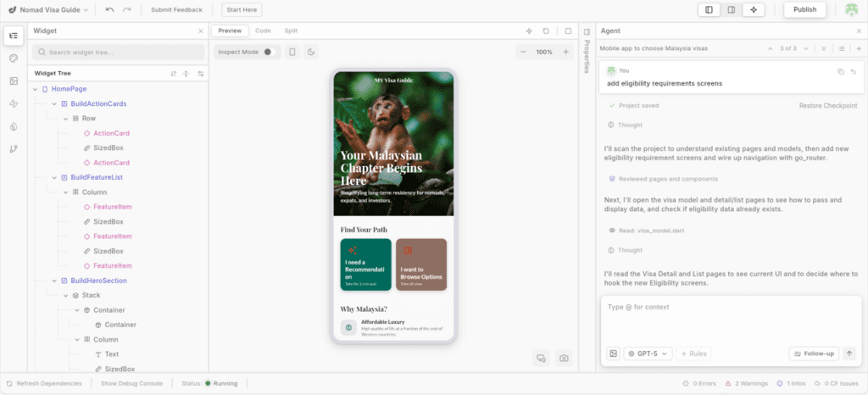This screenshot has width=868, height=395.
Task: Switch to the Split tab
Action: (x=292, y=31)
